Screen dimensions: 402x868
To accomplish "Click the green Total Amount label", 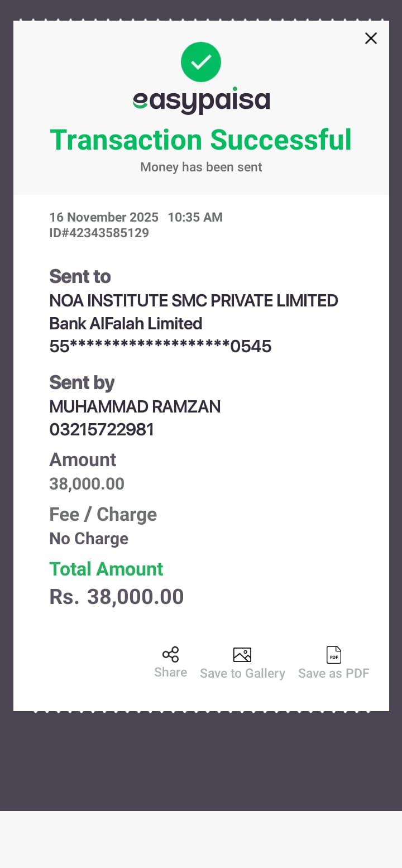I will pos(106,569).
